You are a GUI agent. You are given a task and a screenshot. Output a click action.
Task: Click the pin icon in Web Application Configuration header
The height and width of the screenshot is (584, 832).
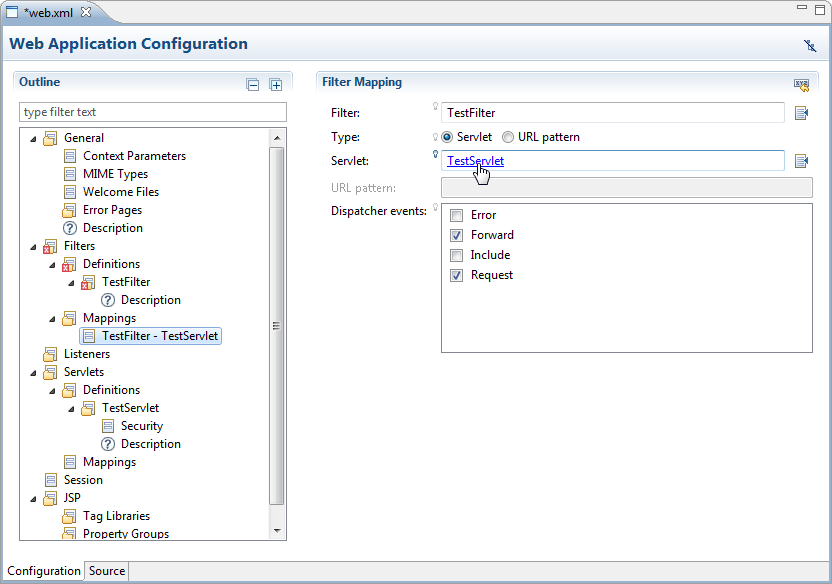[x=810, y=46]
